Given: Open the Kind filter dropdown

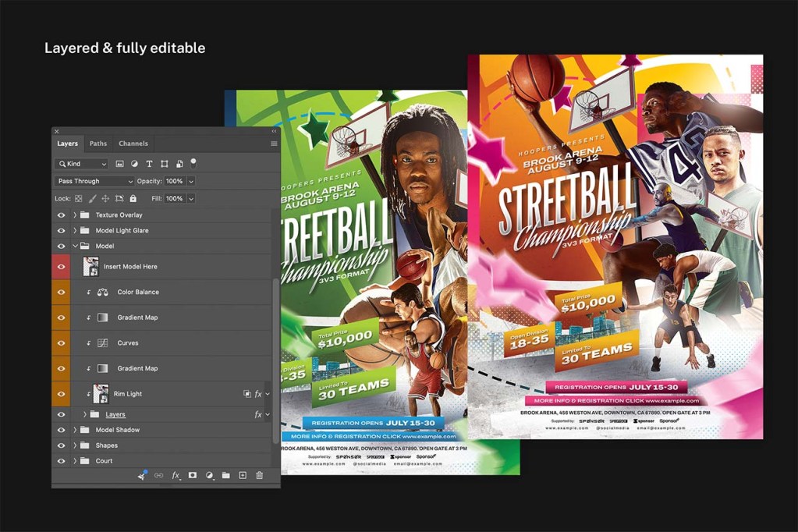Looking at the screenshot, I should (x=81, y=164).
